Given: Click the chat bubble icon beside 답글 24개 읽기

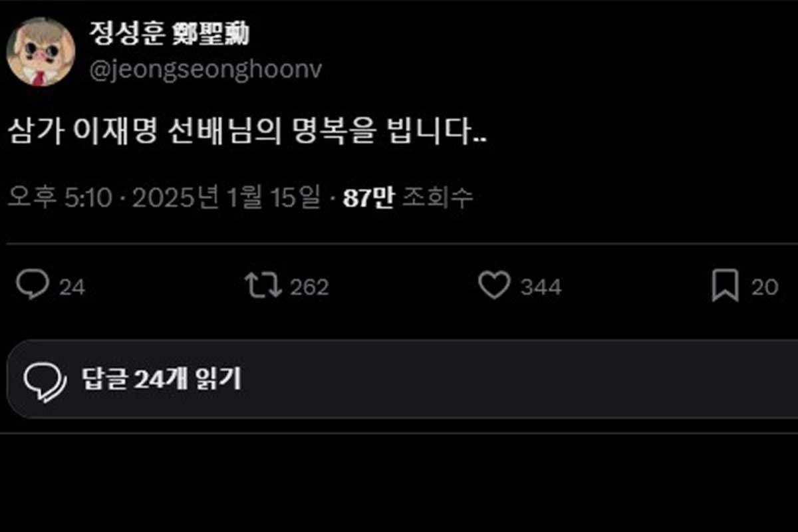Looking at the screenshot, I should pyautogui.click(x=45, y=380).
